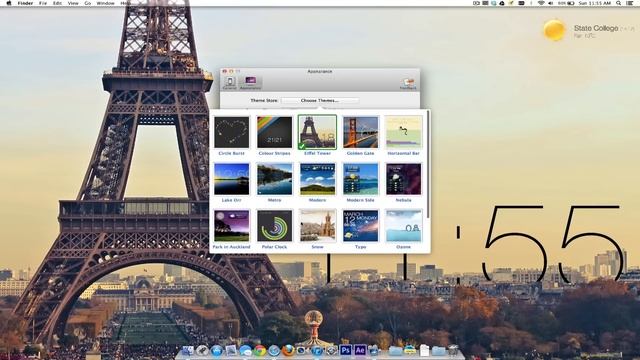Open the Trash in the dock
Viewport: 640px width, 360px height.
[x=453, y=350]
